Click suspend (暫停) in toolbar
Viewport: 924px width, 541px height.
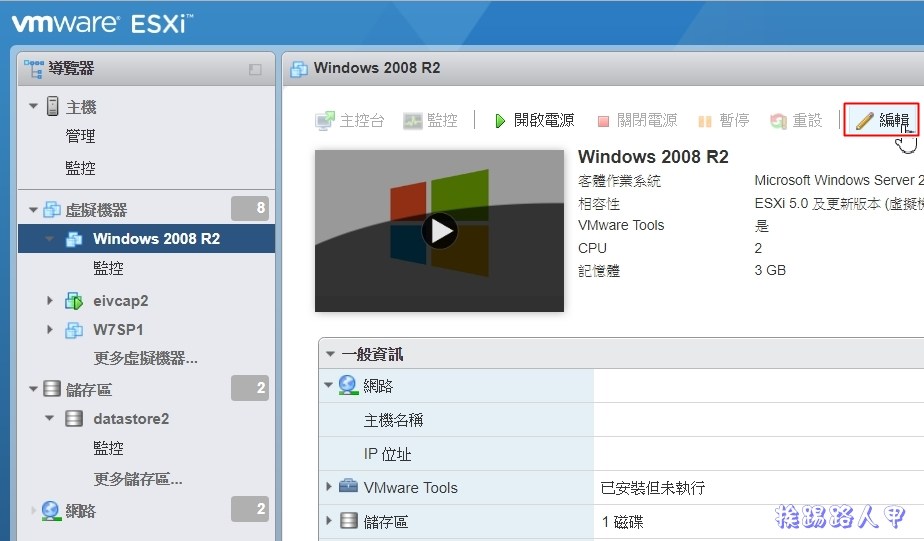724,121
